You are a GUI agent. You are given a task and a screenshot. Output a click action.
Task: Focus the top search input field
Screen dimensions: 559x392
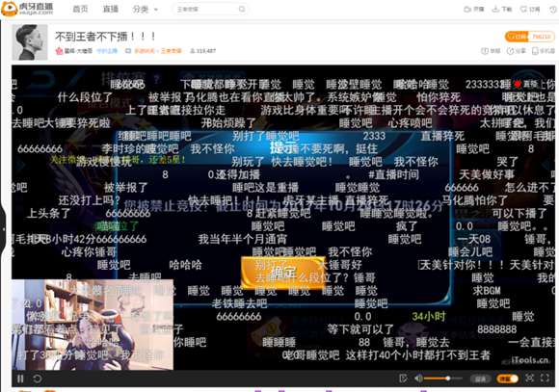click(x=206, y=10)
